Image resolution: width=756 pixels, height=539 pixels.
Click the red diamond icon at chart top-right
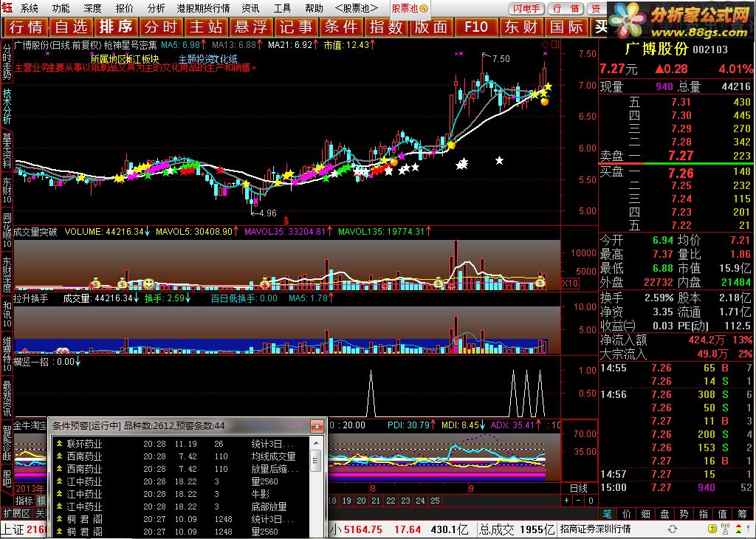546,45
